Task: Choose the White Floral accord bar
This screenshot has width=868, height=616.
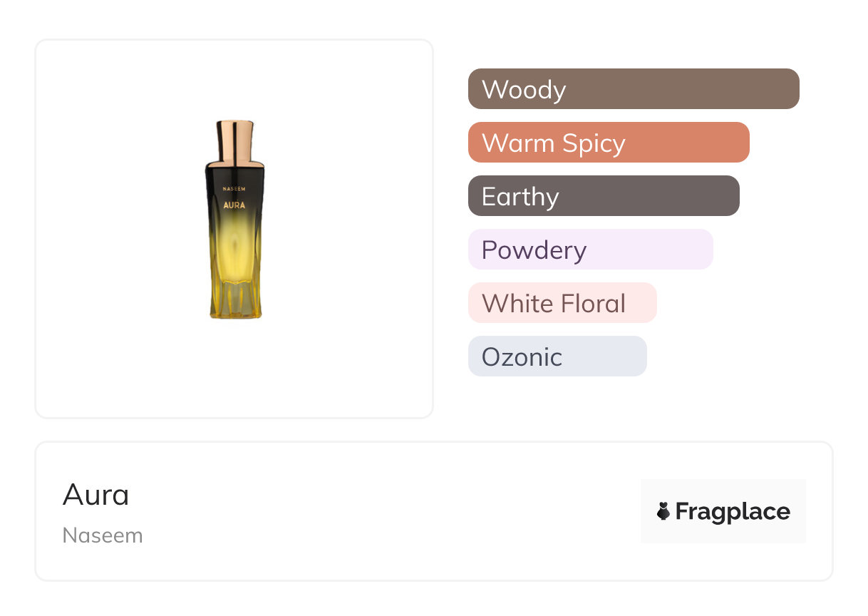Action: 562,303
